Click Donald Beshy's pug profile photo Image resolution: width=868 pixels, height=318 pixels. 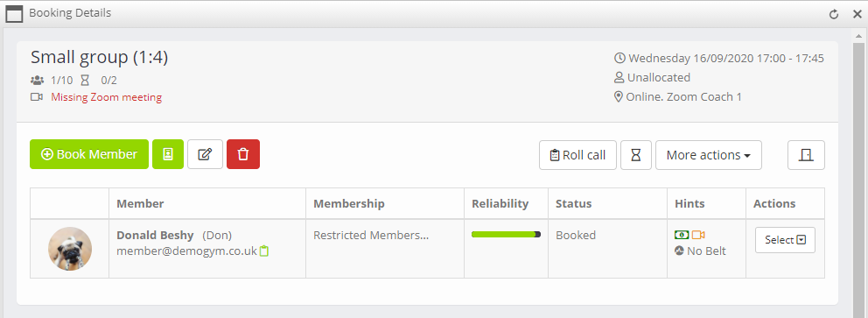70,249
